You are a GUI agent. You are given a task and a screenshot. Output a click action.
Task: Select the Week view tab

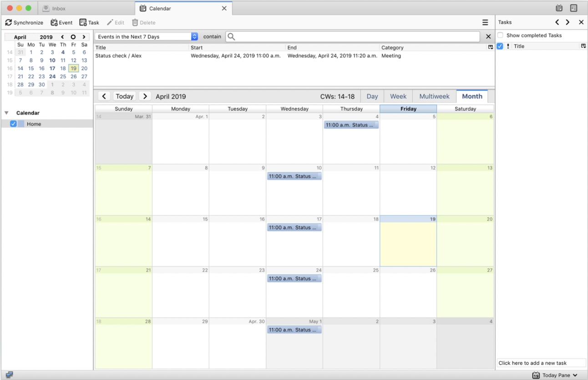(x=398, y=96)
